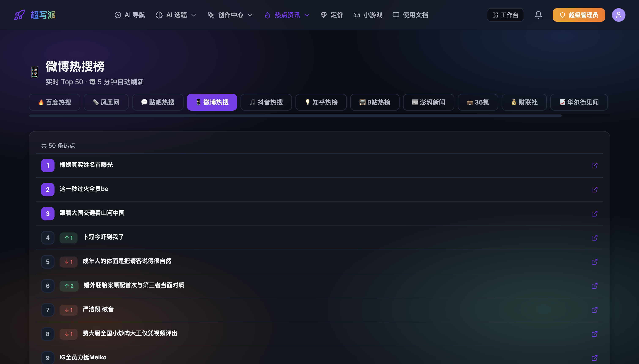Open topic 严浩翔 破音
Viewport: 639px width, 364px height.
pos(98,309)
